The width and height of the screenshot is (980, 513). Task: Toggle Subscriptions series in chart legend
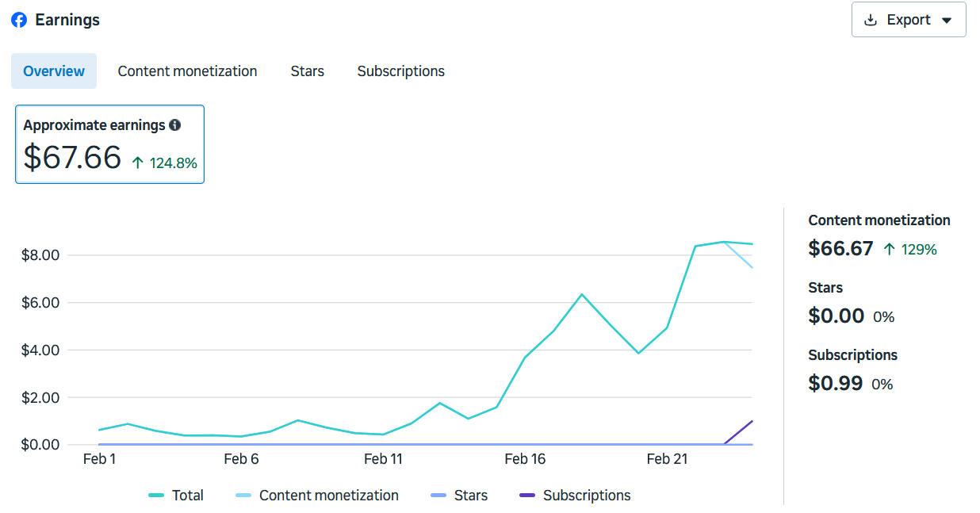pyautogui.click(x=575, y=495)
